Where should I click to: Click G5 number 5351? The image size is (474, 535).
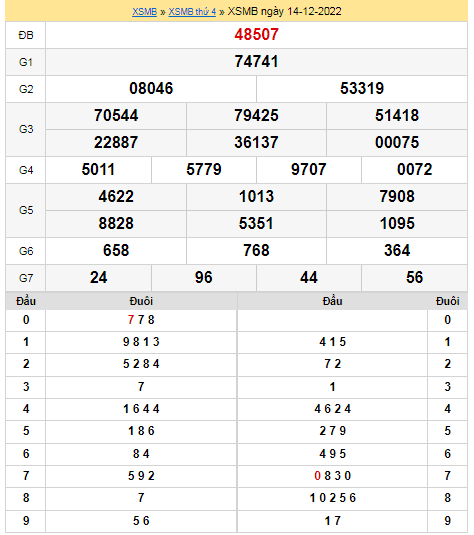pyautogui.click(x=256, y=223)
